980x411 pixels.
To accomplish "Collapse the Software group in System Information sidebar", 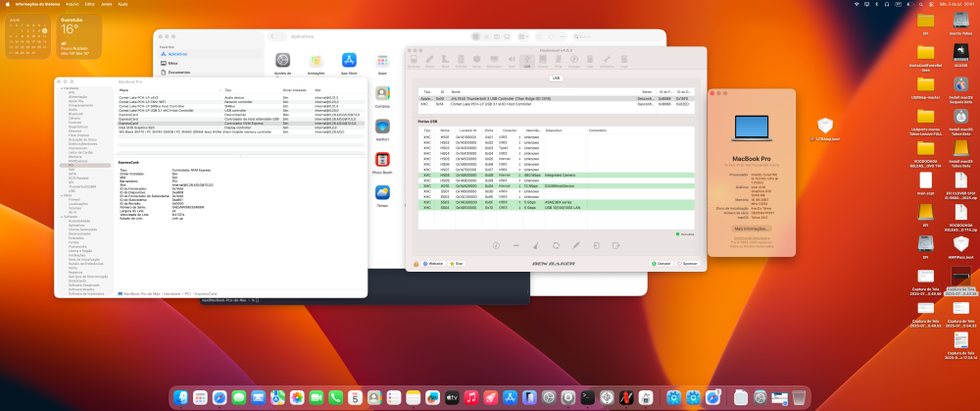I will click(61, 216).
